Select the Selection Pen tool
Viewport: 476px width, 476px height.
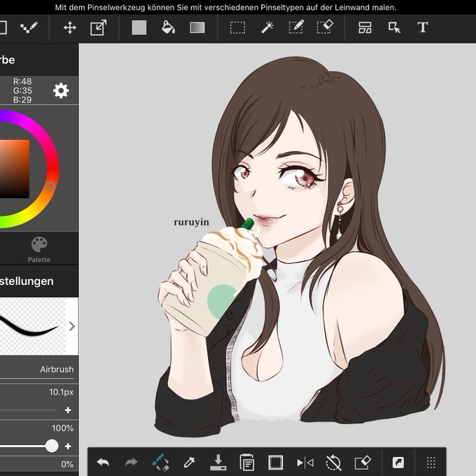[x=296, y=27]
